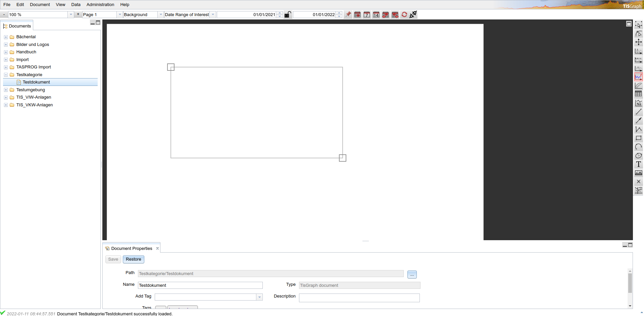Click the path browse '...' button
The height and width of the screenshot is (316, 644).
412,274
